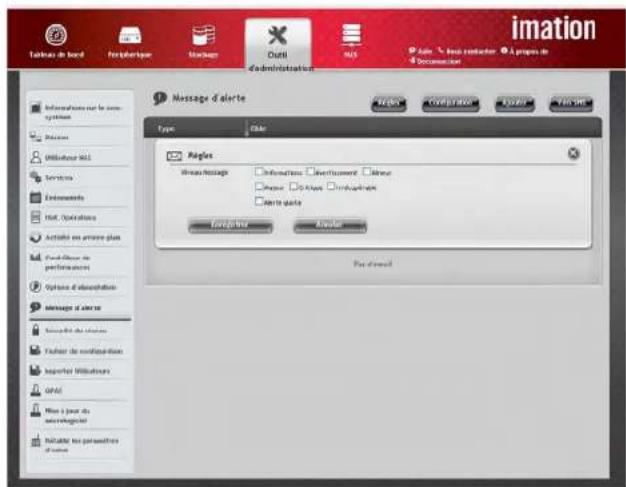
Task: Tick the Critique level checkbox
Action: tap(293, 186)
